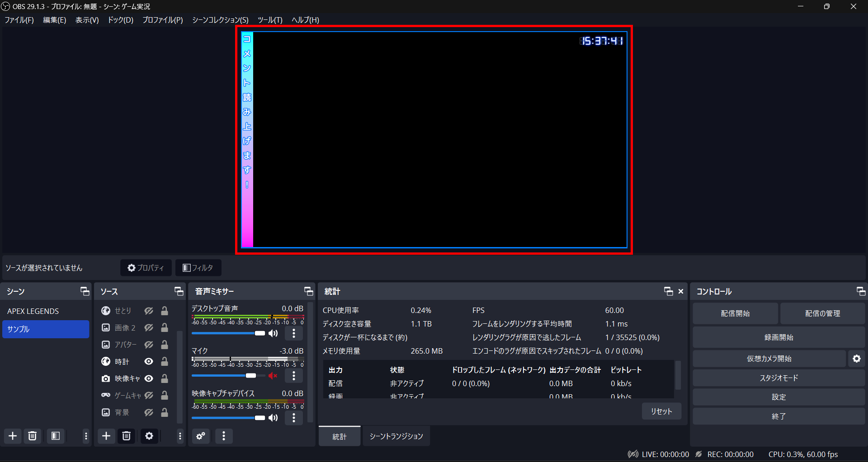Unlock the 背景 source

[165, 412]
